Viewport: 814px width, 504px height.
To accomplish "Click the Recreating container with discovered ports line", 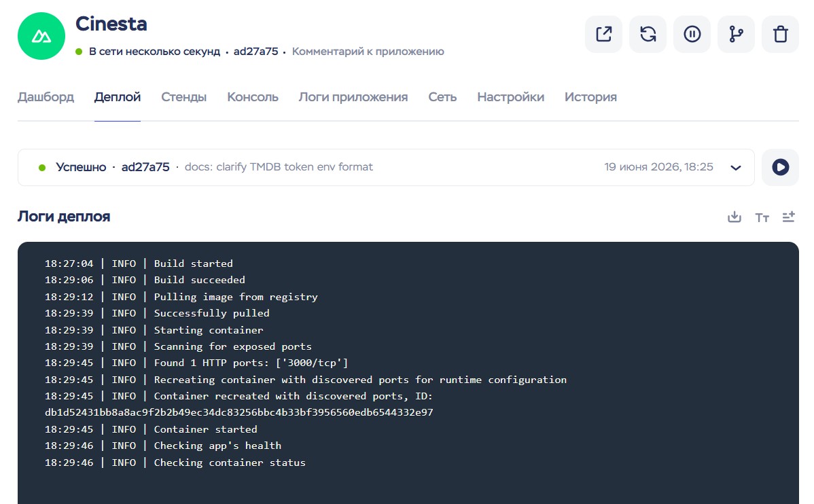I will [x=306, y=380].
